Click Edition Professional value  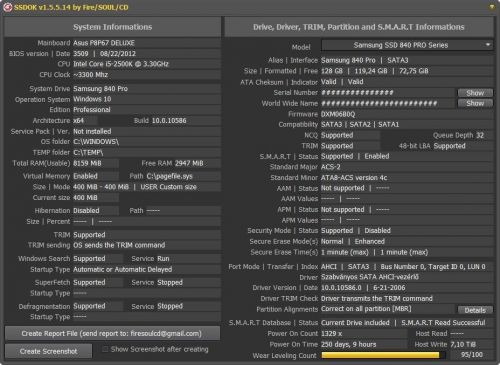point(92,110)
